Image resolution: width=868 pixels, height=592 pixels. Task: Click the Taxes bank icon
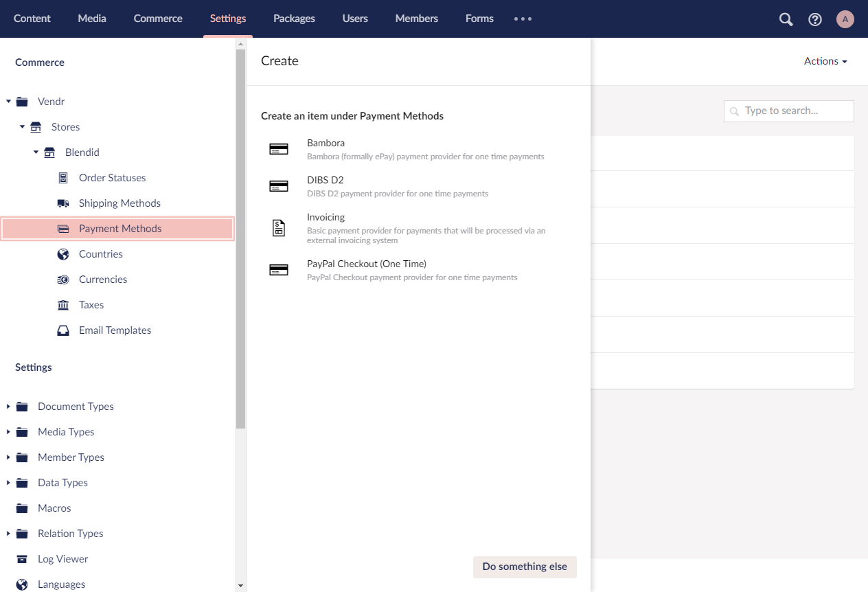pos(63,305)
